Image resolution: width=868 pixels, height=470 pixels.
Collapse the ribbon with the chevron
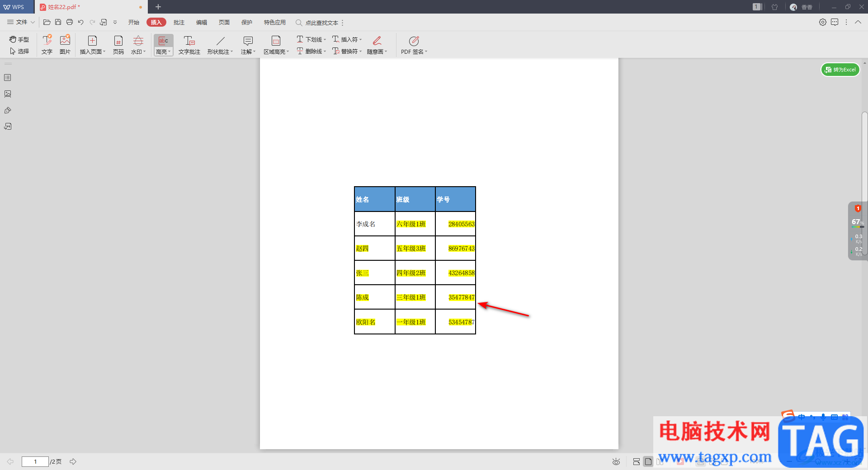point(858,22)
